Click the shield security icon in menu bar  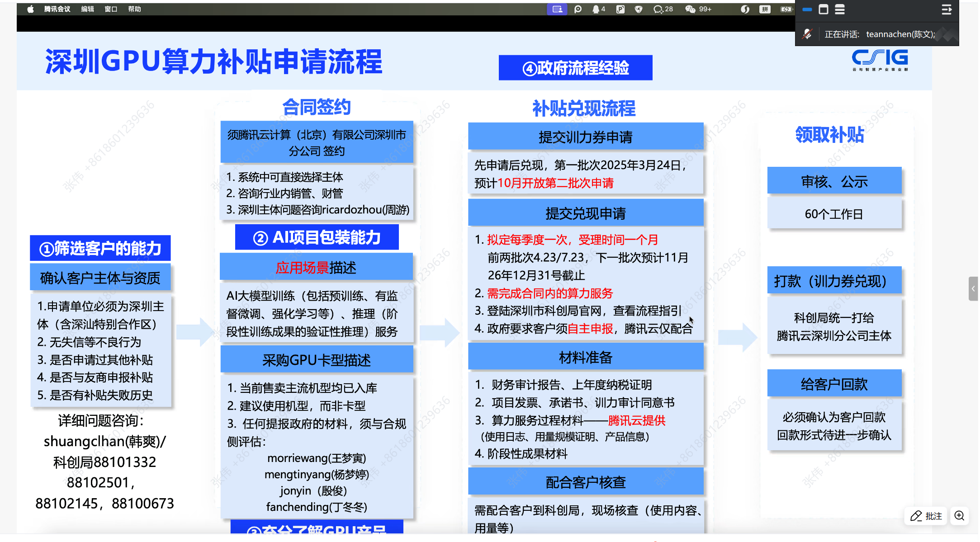pos(639,9)
